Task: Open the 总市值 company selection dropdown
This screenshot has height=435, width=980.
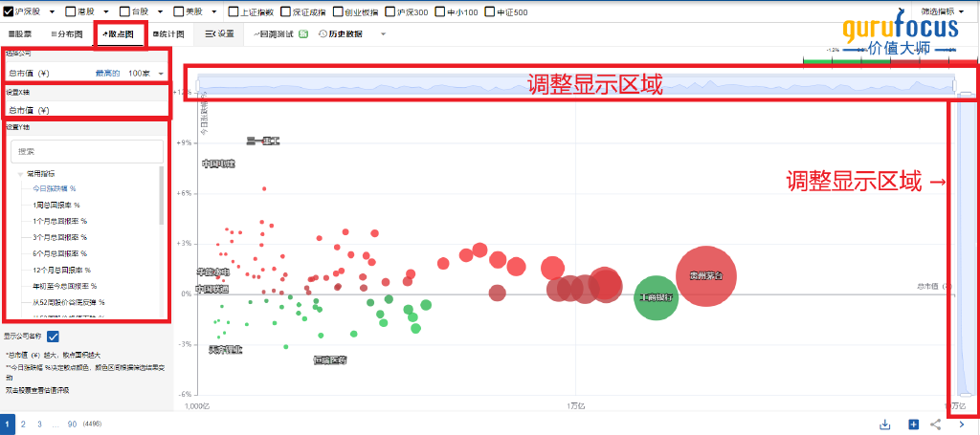Action: tap(86, 73)
